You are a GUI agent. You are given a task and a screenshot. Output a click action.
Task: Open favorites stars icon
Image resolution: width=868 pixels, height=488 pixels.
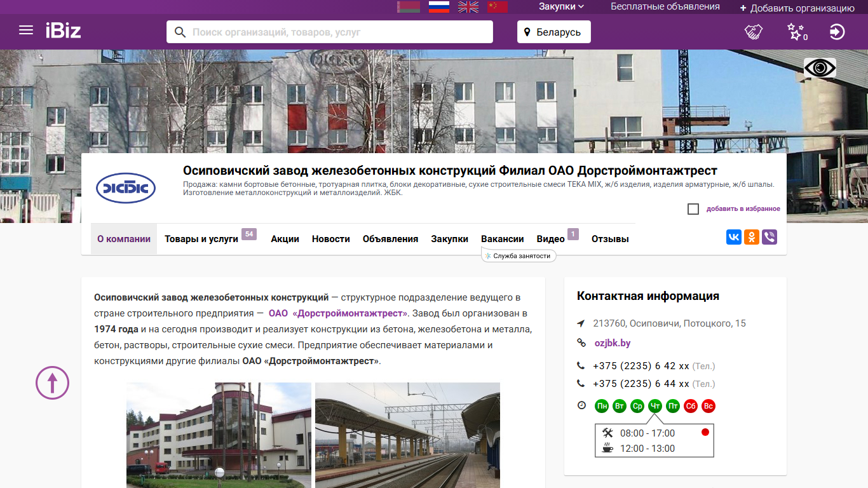click(x=796, y=32)
